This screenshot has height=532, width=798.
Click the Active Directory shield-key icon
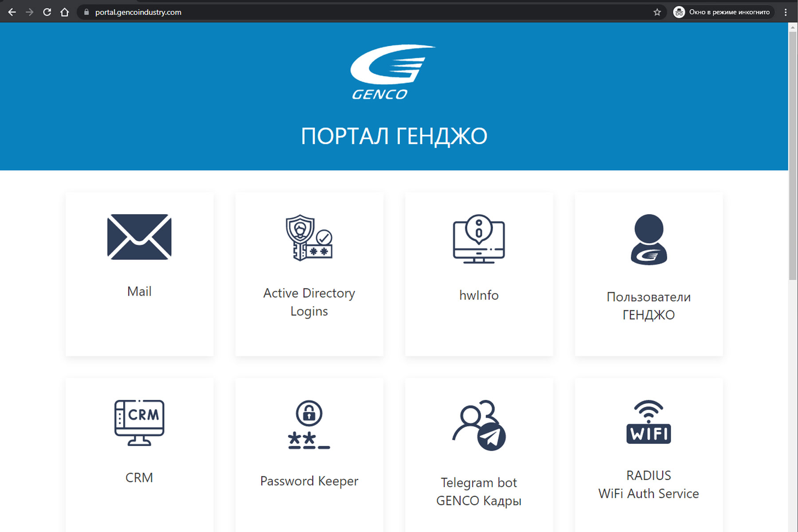(x=309, y=238)
